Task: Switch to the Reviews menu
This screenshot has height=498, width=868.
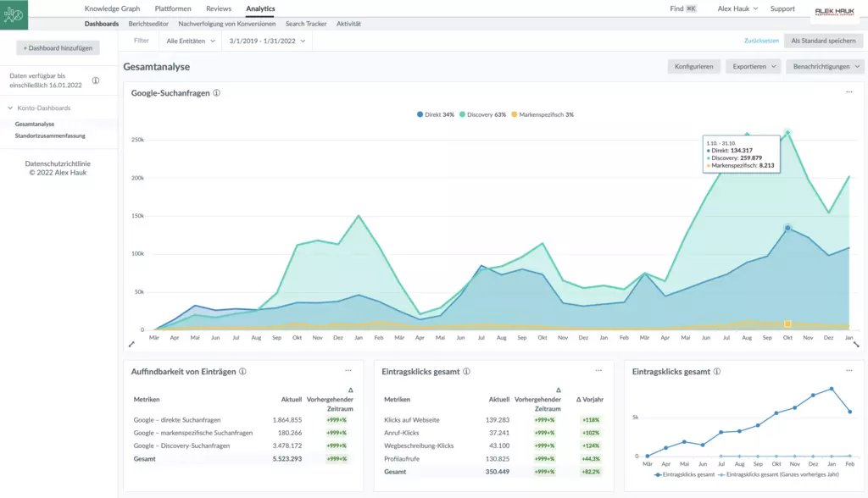Action: click(x=218, y=8)
